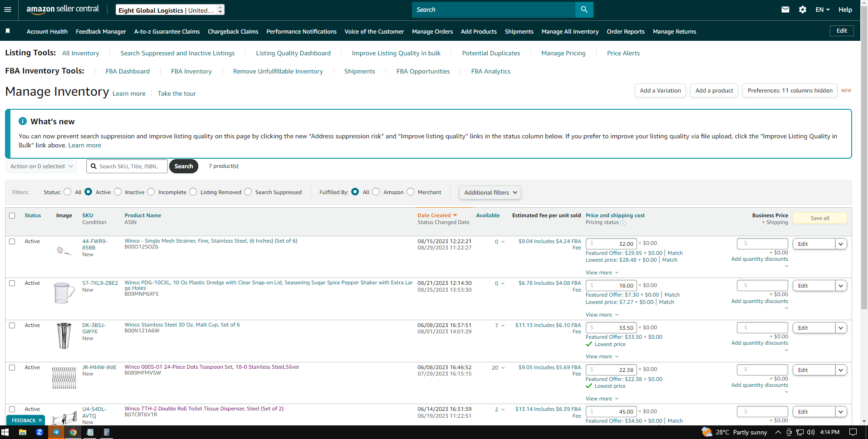
Task: Click the 32.00 price input field
Action: (x=611, y=244)
